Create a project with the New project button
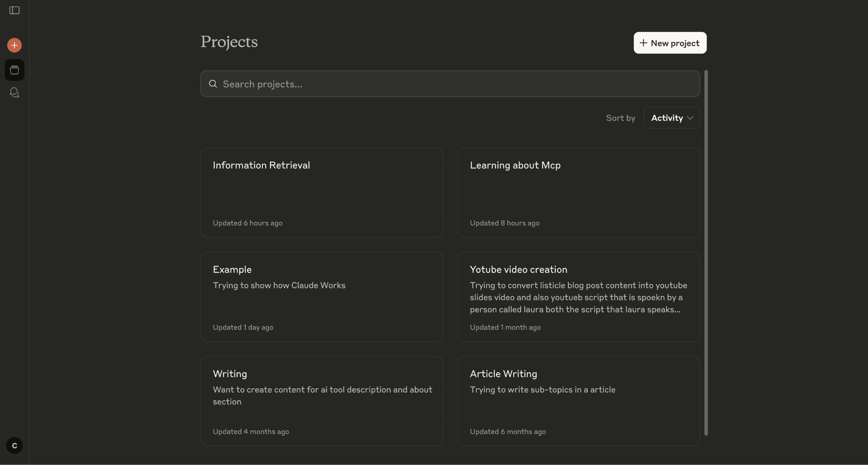 point(670,43)
